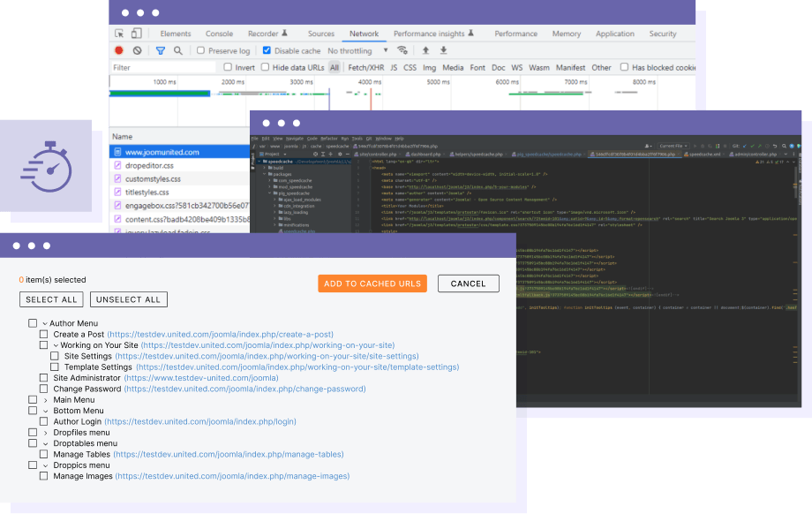Viewport: 812px width, 514px height.
Task: Click the import HAR file icon
Action: point(426,50)
